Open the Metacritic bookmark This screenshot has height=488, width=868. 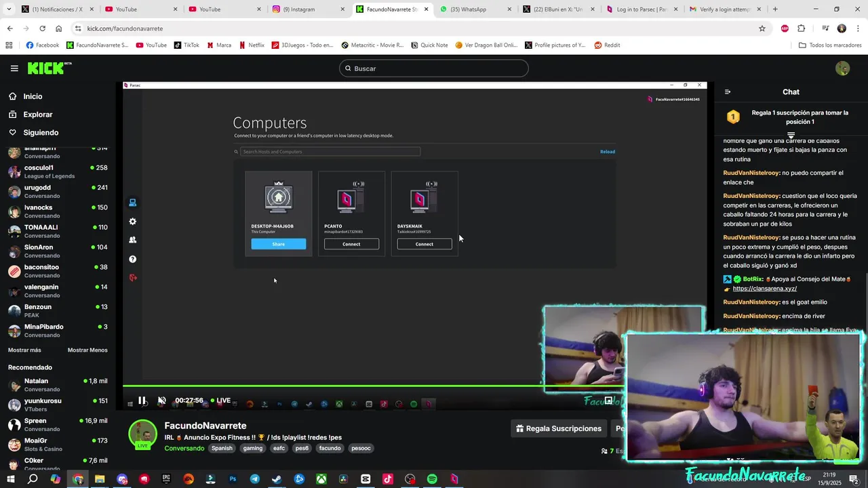click(x=372, y=45)
